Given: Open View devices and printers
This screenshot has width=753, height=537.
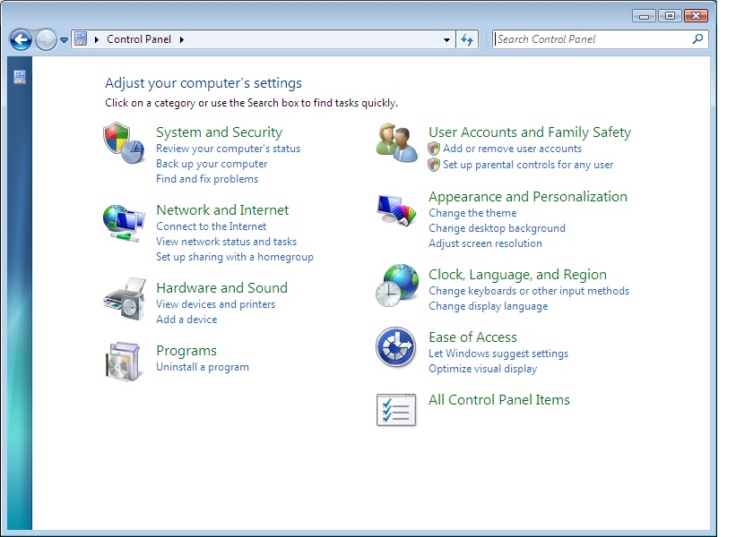Looking at the screenshot, I should (x=216, y=304).
